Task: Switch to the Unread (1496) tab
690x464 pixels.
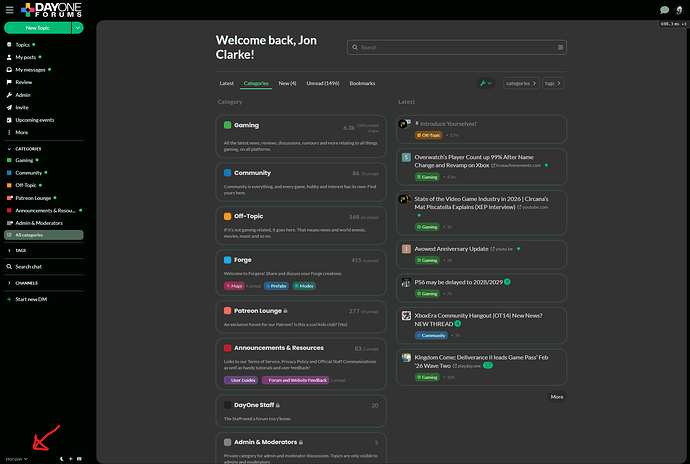Action: [323, 83]
